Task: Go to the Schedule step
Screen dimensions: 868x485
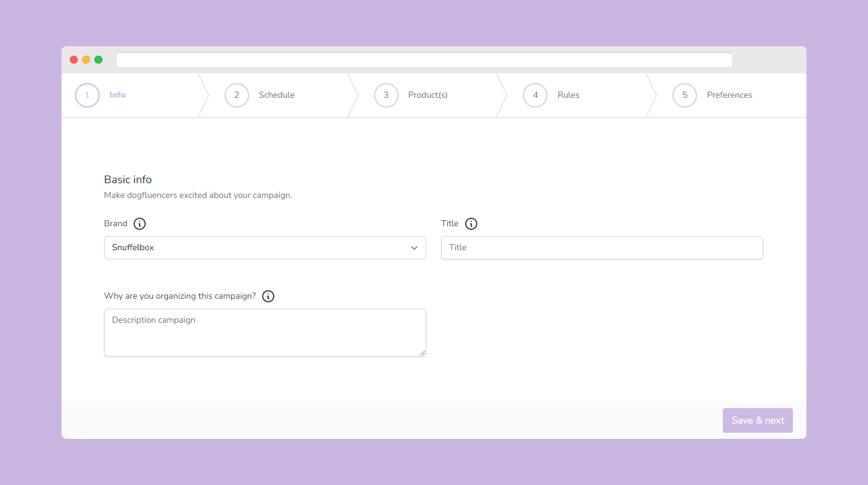Action: point(277,95)
